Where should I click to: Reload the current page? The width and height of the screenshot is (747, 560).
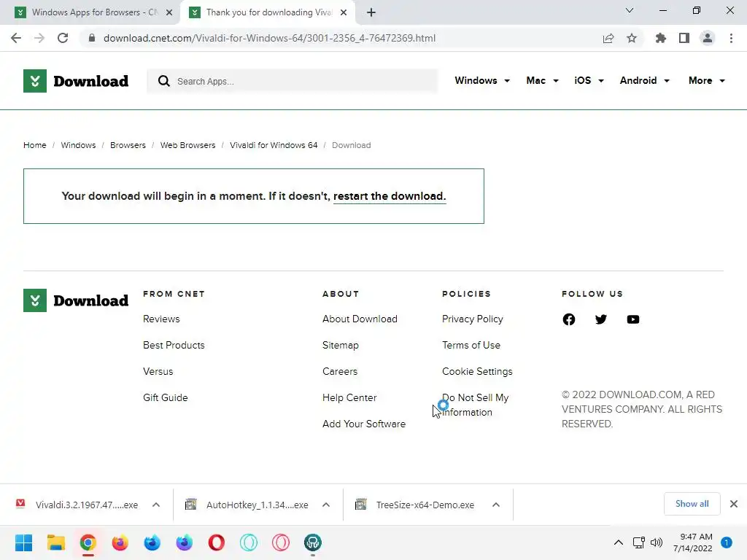tap(63, 38)
